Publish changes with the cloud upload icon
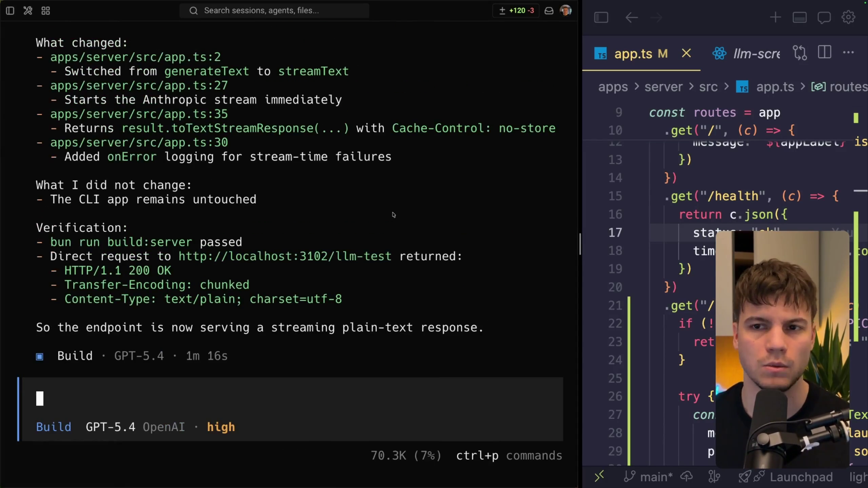The height and width of the screenshot is (488, 868). click(x=687, y=477)
